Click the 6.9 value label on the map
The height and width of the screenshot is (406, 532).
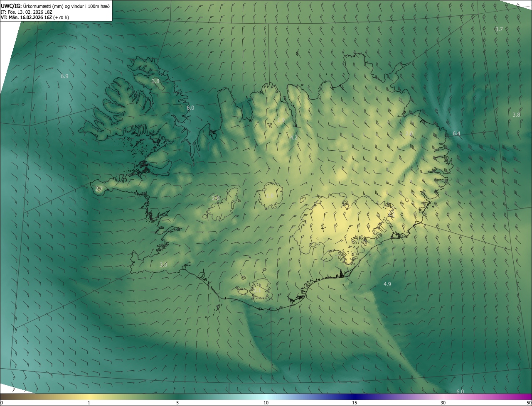click(64, 76)
